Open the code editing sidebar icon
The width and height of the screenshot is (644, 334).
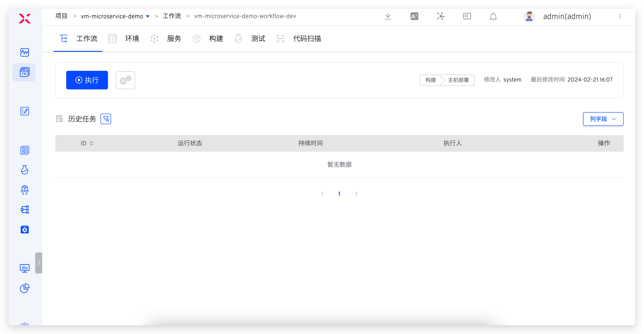[x=24, y=111]
